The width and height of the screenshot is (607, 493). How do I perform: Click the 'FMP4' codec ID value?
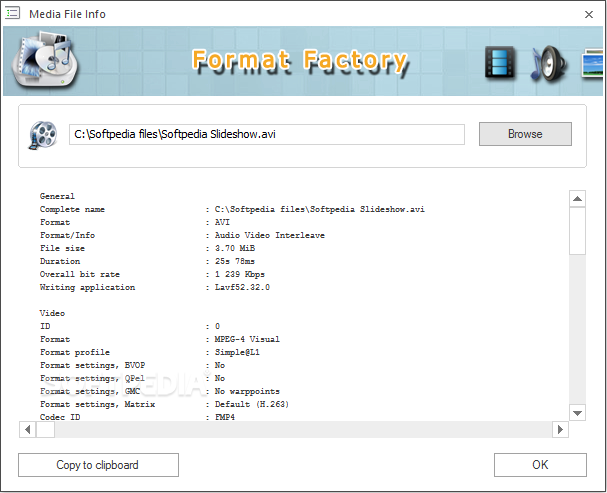(225, 417)
